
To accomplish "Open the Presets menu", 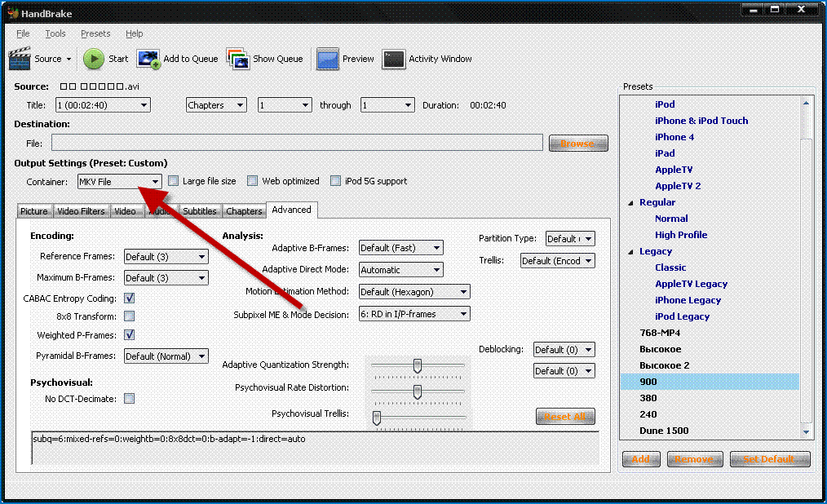I will click(95, 33).
